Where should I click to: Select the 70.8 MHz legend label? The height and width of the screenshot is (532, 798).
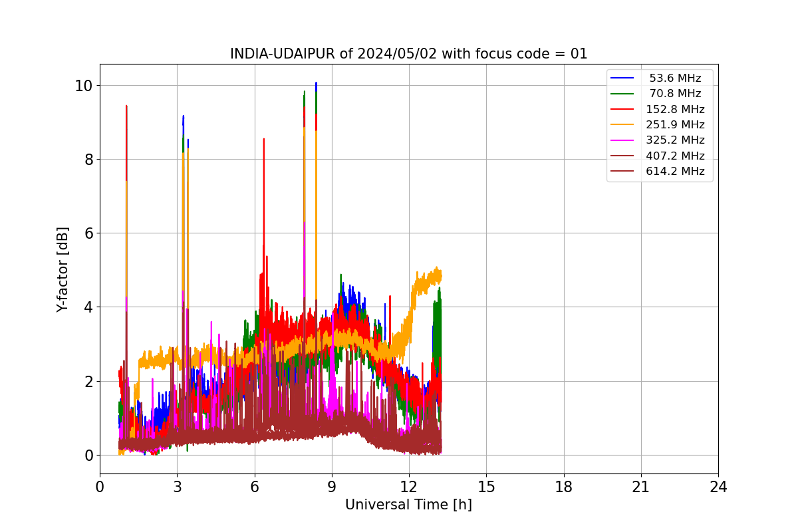point(675,94)
